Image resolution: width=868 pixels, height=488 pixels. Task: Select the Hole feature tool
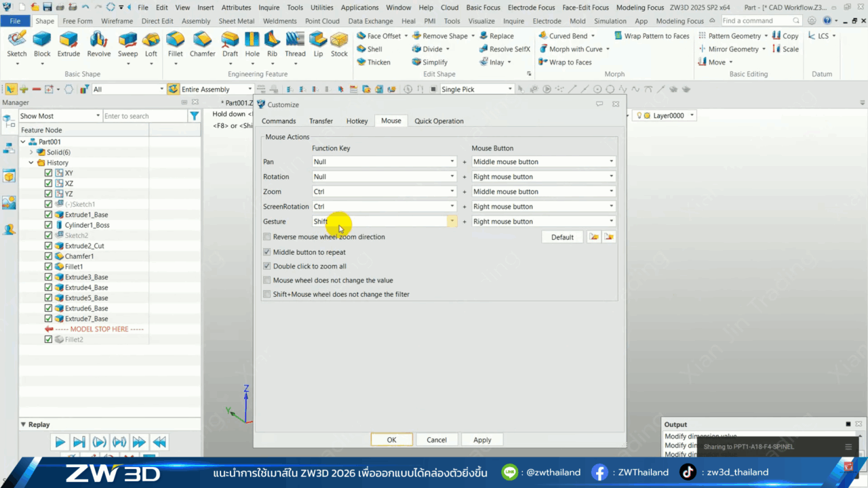(x=252, y=43)
